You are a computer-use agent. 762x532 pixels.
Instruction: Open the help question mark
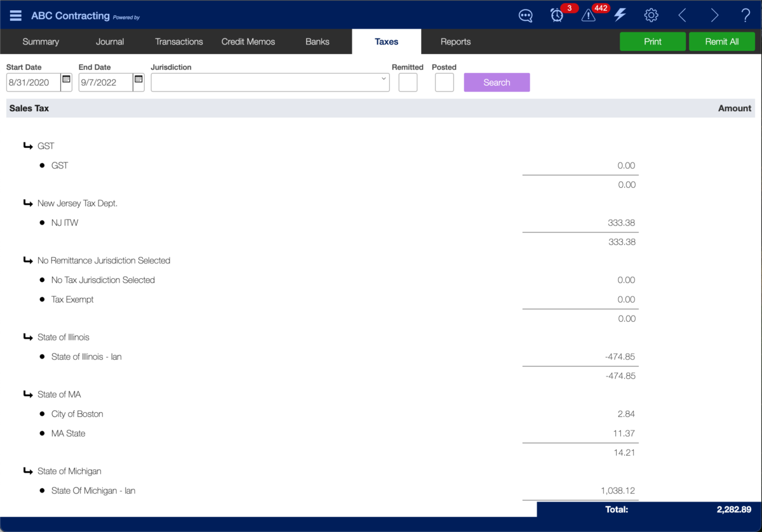[x=745, y=15]
